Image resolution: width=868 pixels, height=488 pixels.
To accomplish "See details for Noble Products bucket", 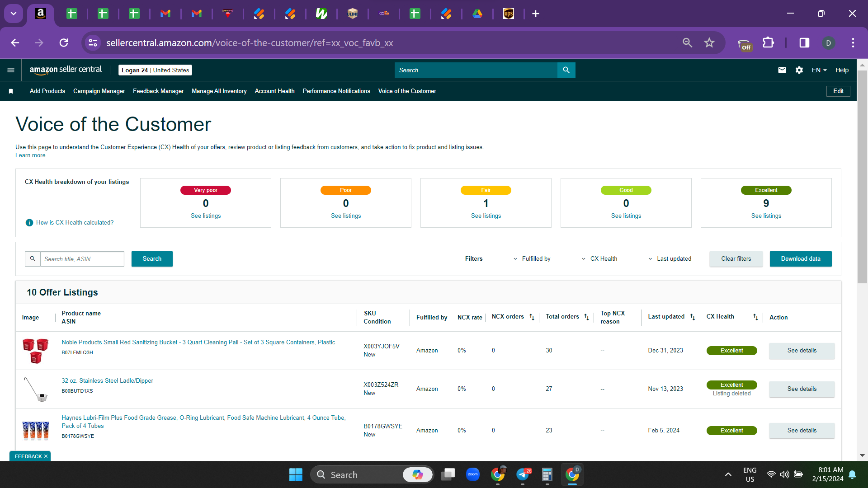I will point(802,351).
